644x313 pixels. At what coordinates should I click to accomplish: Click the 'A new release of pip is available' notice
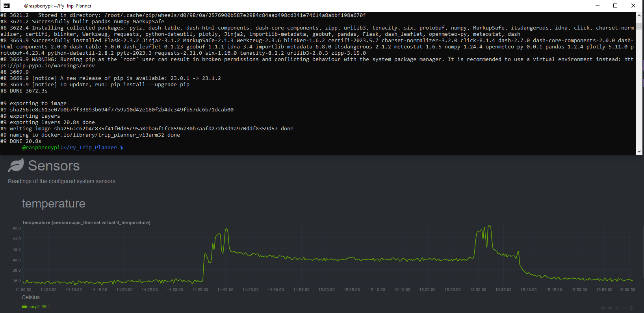coord(111,78)
